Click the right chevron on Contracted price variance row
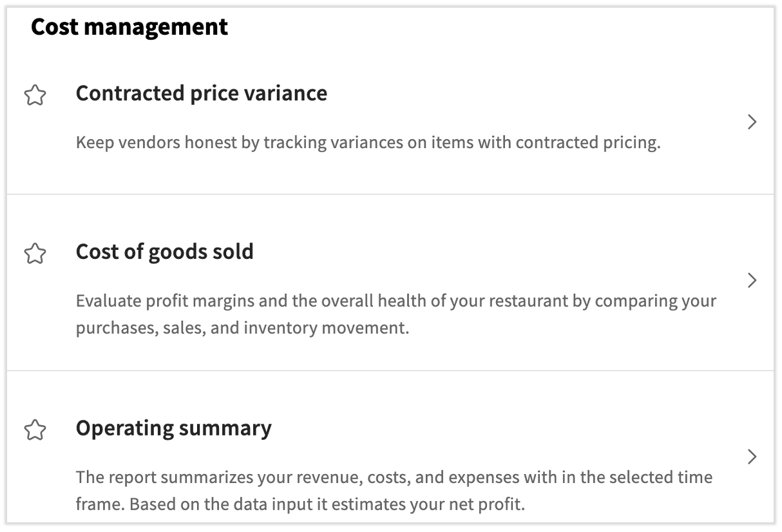Viewport: 782px width, 532px height. point(752,122)
